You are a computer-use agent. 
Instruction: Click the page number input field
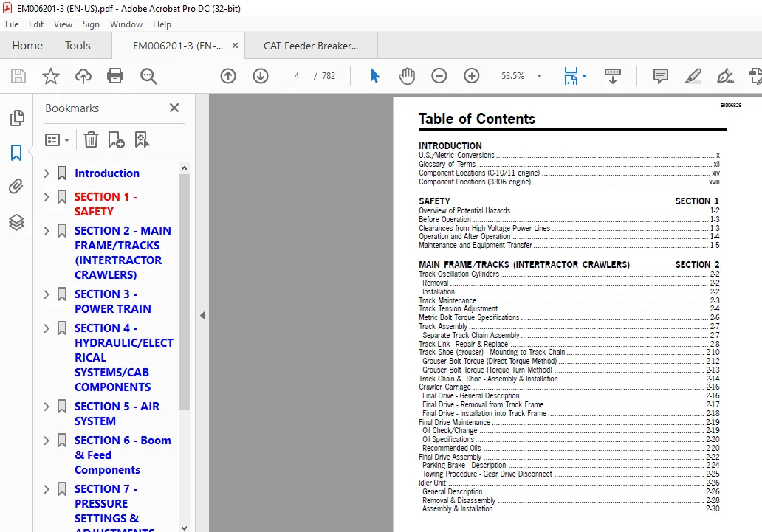coord(296,76)
